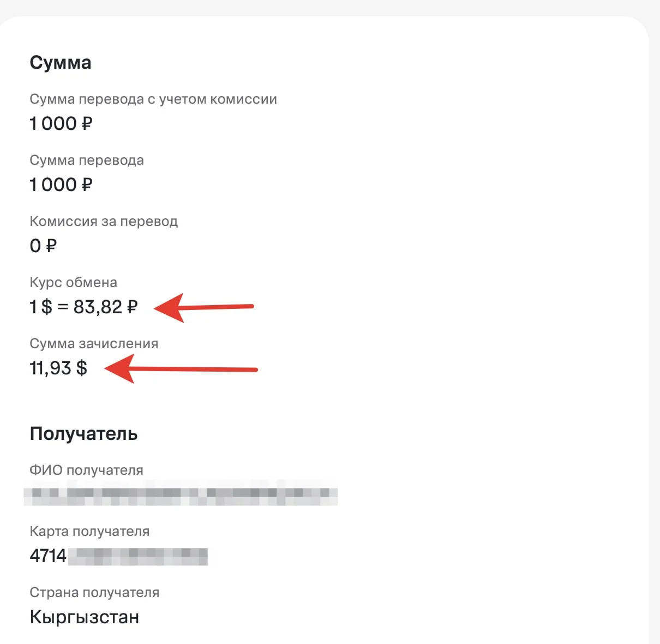This screenshot has height=644, width=660.
Task: Click the "Получатель" section heading
Action: tap(83, 434)
